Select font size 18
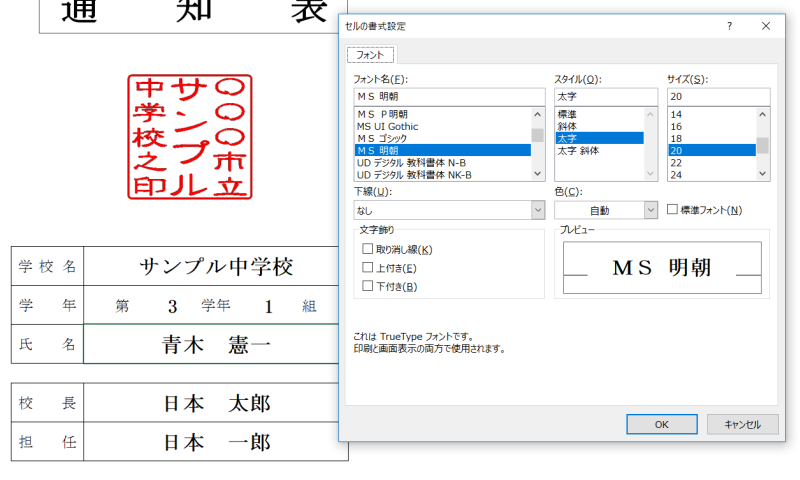This screenshot has height=480, width=800. (x=712, y=138)
